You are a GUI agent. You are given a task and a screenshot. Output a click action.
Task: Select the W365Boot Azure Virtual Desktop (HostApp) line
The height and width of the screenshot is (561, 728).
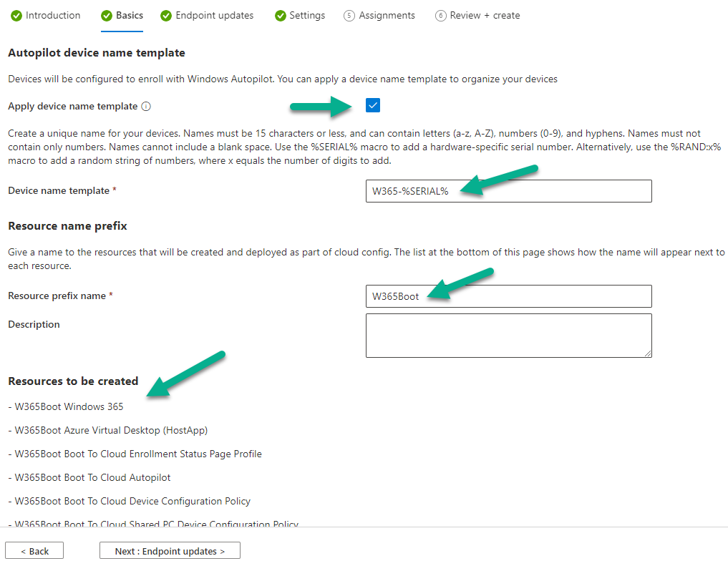point(107,430)
